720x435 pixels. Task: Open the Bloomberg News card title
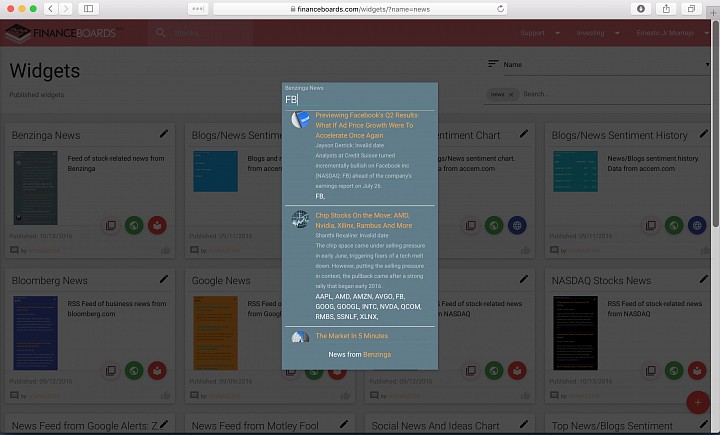tap(50, 281)
